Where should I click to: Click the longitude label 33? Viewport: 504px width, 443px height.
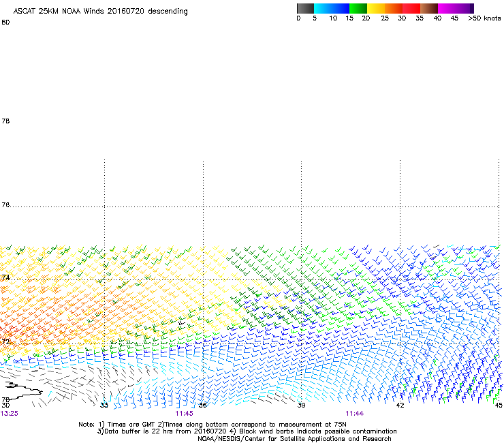click(104, 405)
